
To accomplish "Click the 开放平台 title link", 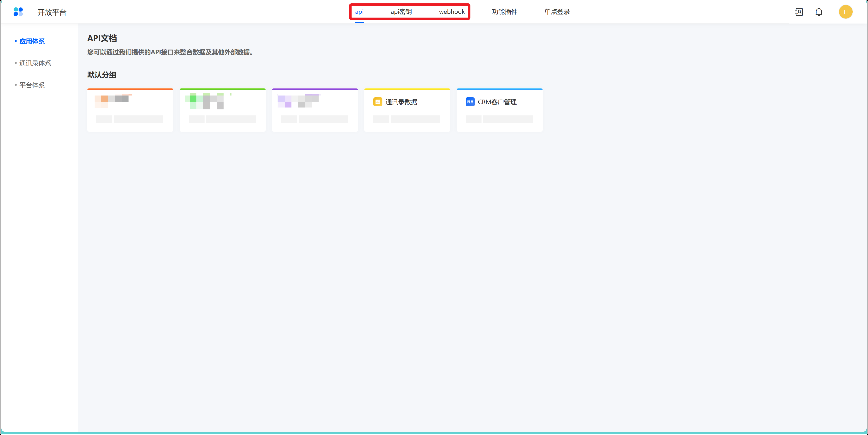I will [52, 12].
